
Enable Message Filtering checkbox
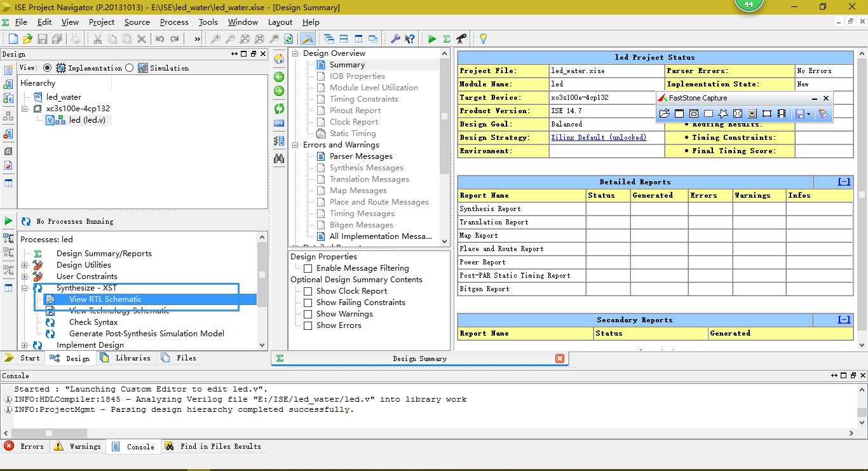coord(308,268)
